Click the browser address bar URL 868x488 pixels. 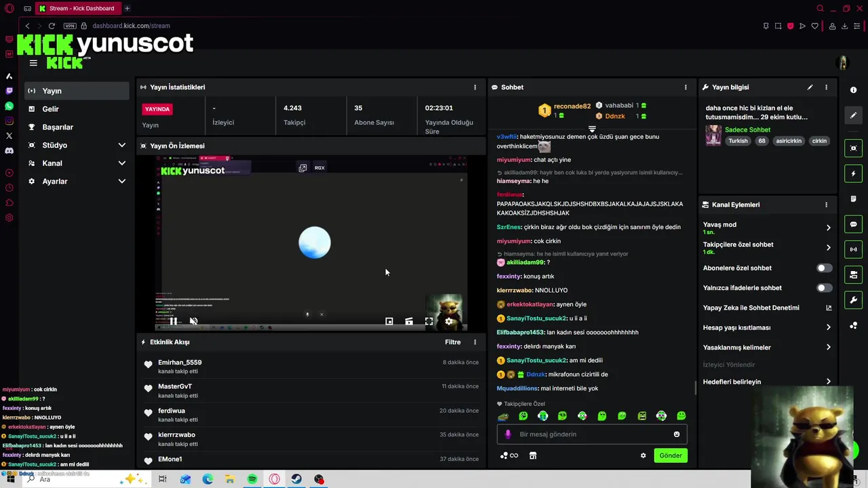[131, 26]
